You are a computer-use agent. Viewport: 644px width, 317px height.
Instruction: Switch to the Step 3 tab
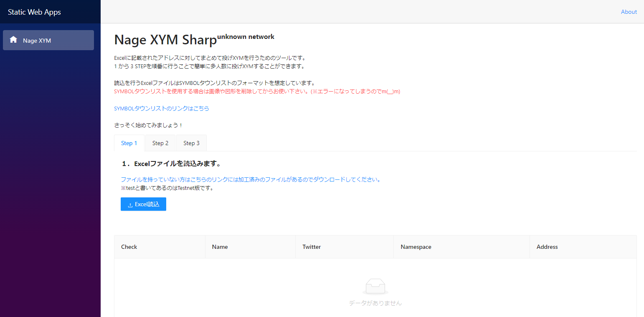point(191,143)
